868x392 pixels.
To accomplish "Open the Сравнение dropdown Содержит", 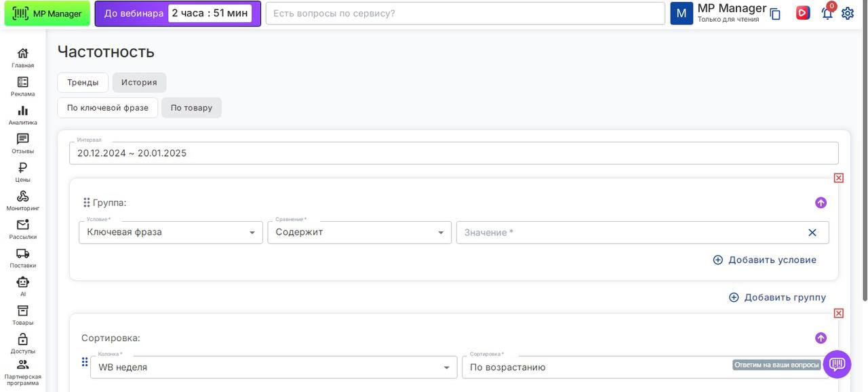I will coord(359,233).
